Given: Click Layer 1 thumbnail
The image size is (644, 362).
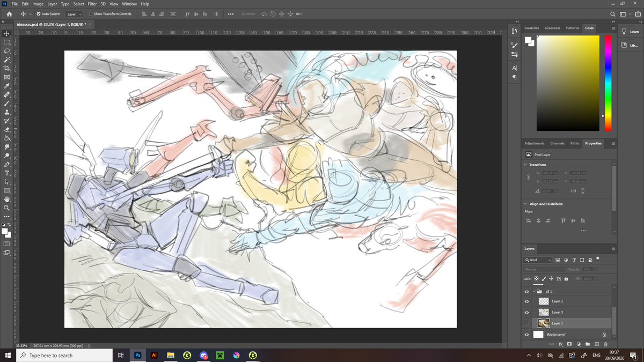Looking at the screenshot, I should click(x=543, y=323).
